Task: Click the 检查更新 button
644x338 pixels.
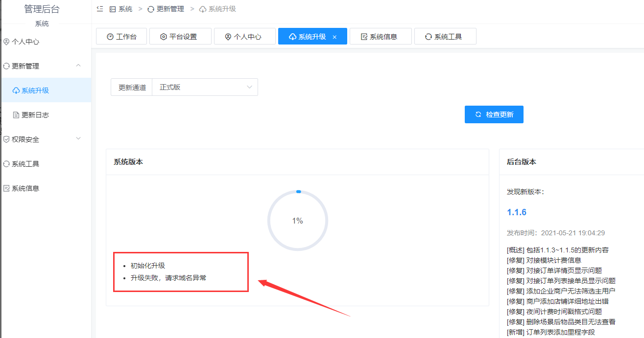Action: 494,114
